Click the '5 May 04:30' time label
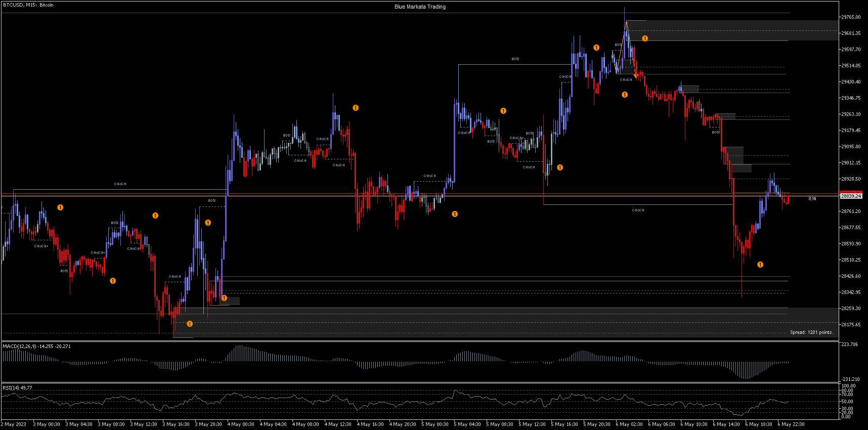This screenshot has width=868, height=430. coord(467,424)
